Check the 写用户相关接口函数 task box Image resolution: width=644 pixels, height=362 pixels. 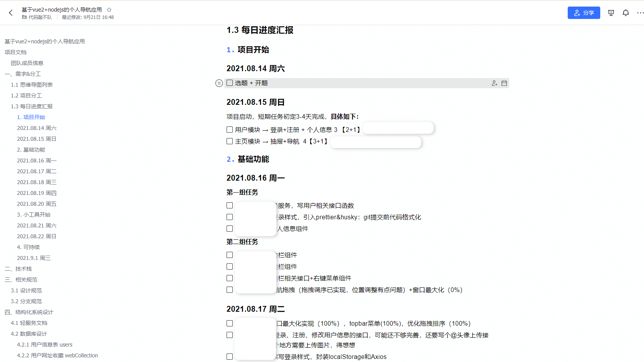point(230,205)
